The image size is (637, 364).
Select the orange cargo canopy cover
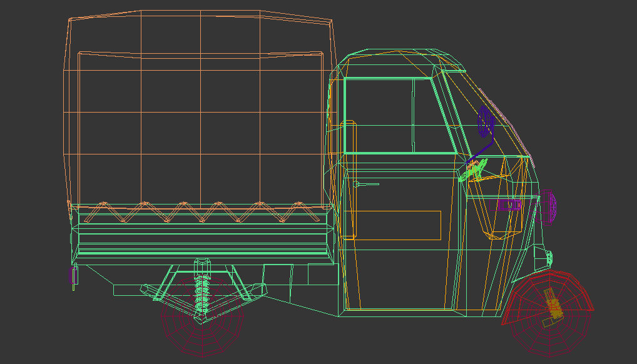click(200, 109)
